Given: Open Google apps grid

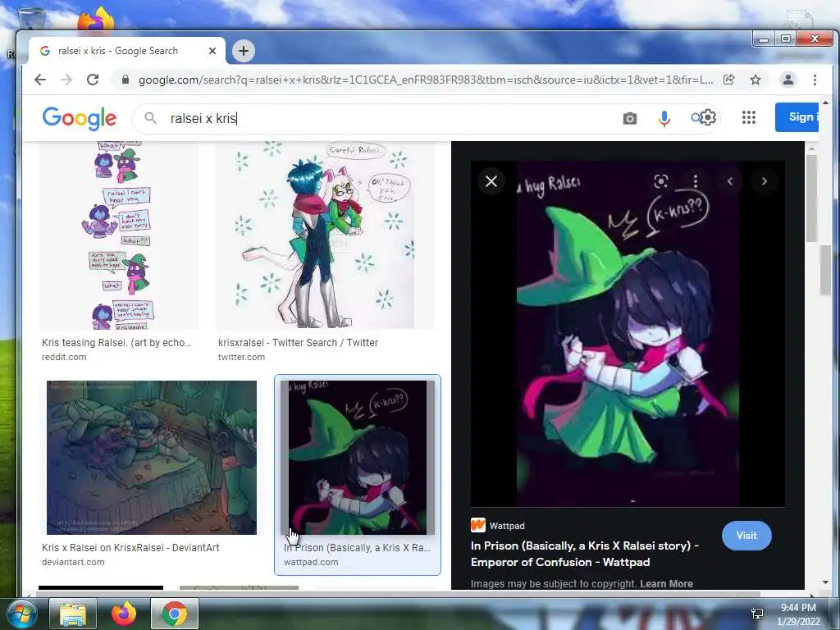Looking at the screenshot, I should point(748,117).
